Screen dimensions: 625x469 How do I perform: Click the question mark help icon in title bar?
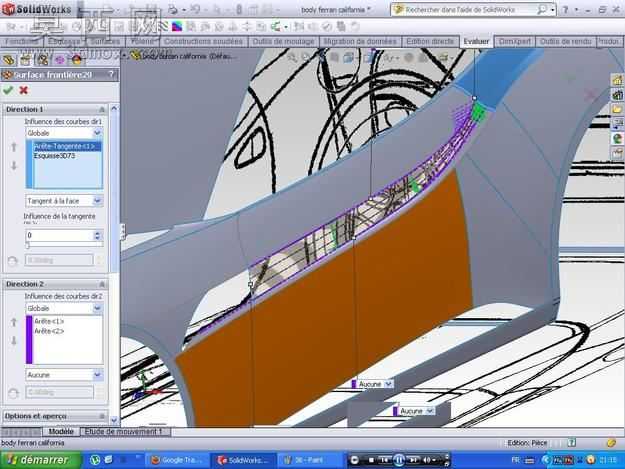click(565, 10)
